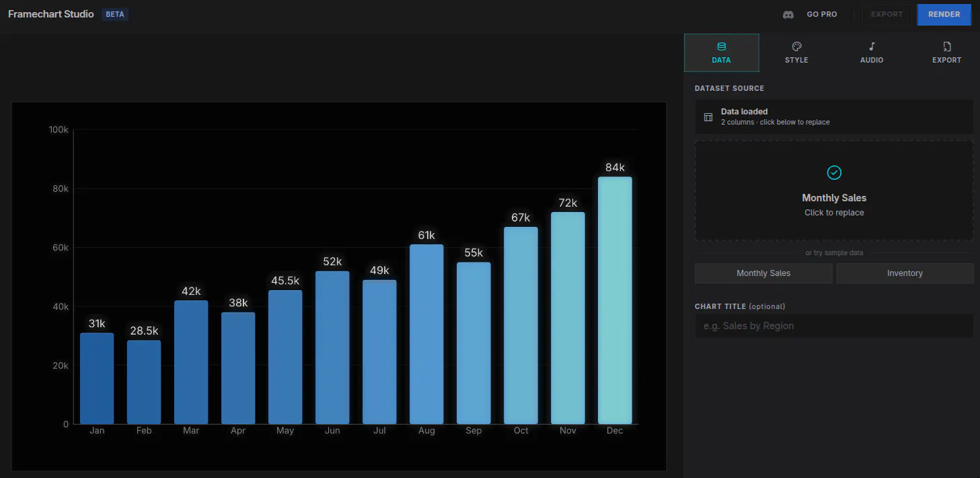Click the '100k' y-axis label
This screenshot has width=980, height=478.
pyautogui.click(x=59, y=129)
